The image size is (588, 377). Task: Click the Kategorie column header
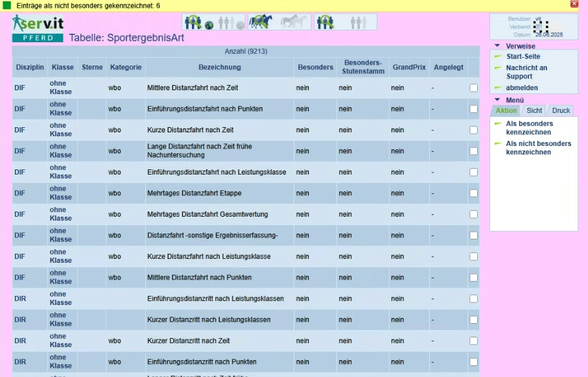coord(126,67)
